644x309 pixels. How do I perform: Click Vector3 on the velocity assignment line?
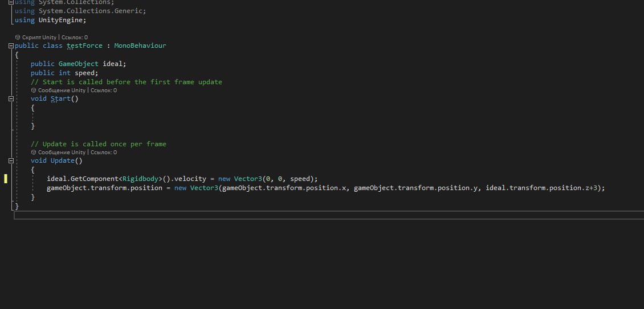[248, 179]
